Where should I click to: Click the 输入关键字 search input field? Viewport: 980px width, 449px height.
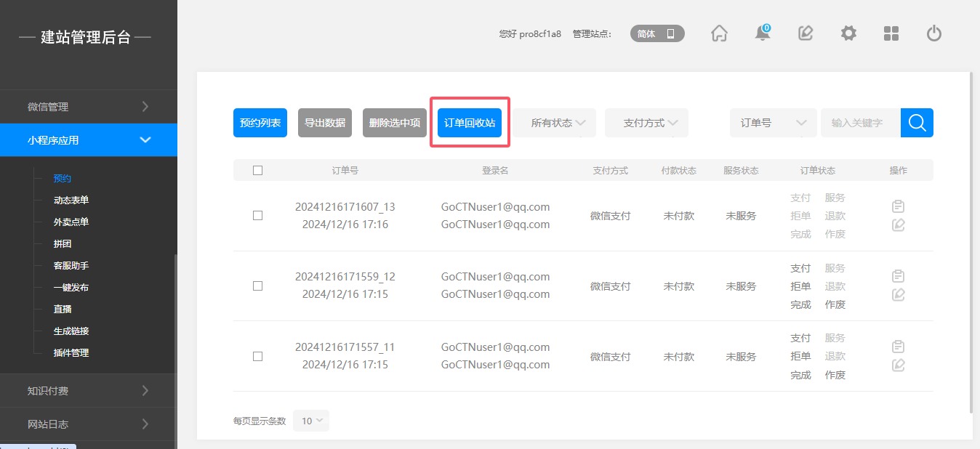(860, 123)
